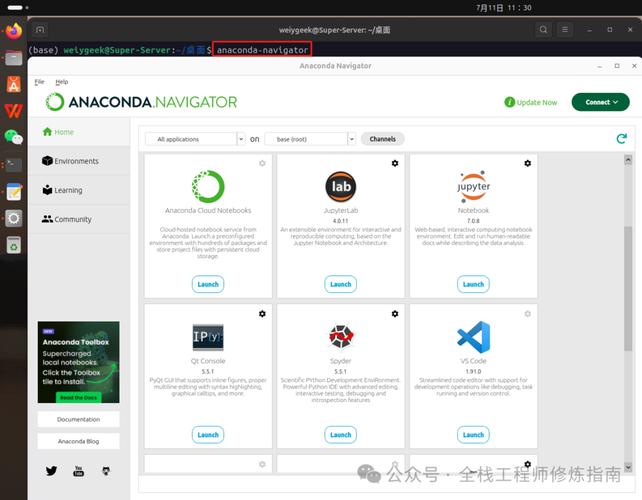Screen dimensions: 642x500
Task: Open the Documentation link
Action: coord(79,419)
